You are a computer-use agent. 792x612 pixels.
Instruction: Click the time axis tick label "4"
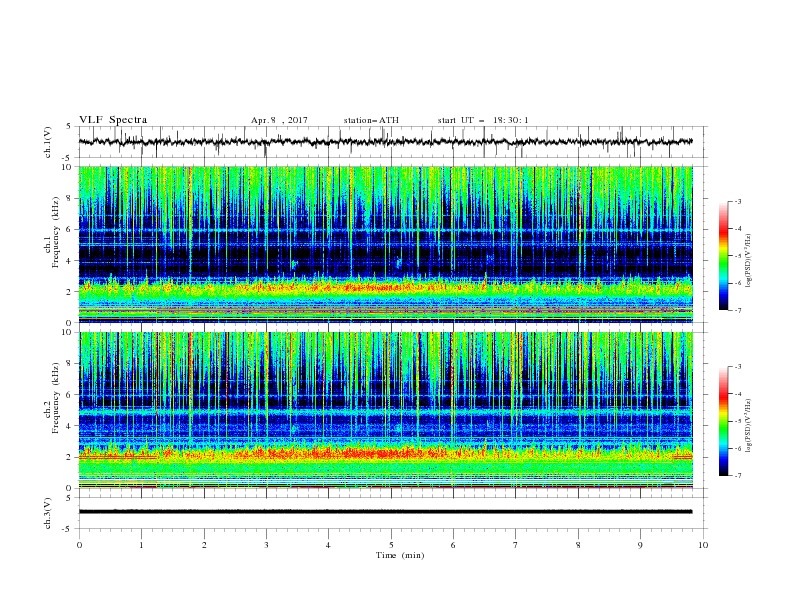click(x=328, y=545)
